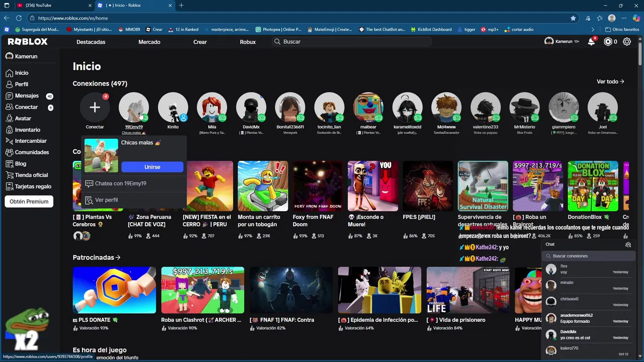Open the Robux balance icon
644x362 pixels.
(x=608, y=42)
